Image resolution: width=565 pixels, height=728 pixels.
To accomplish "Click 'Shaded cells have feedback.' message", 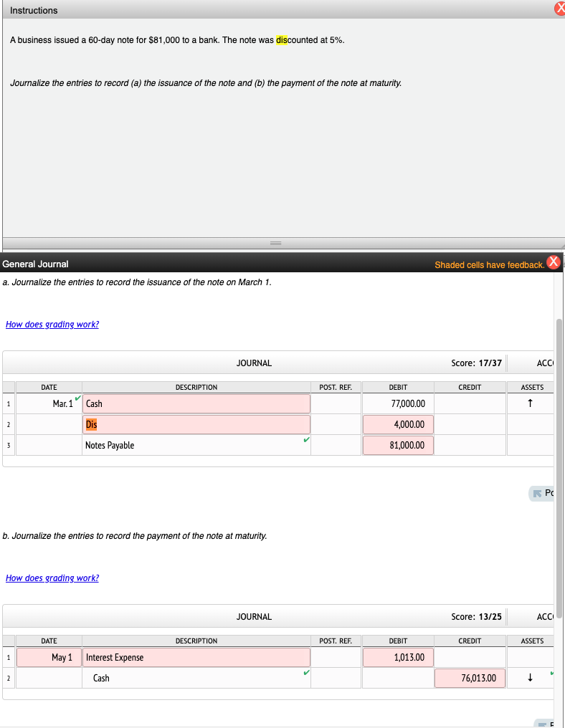I will [x=489, y=264].
